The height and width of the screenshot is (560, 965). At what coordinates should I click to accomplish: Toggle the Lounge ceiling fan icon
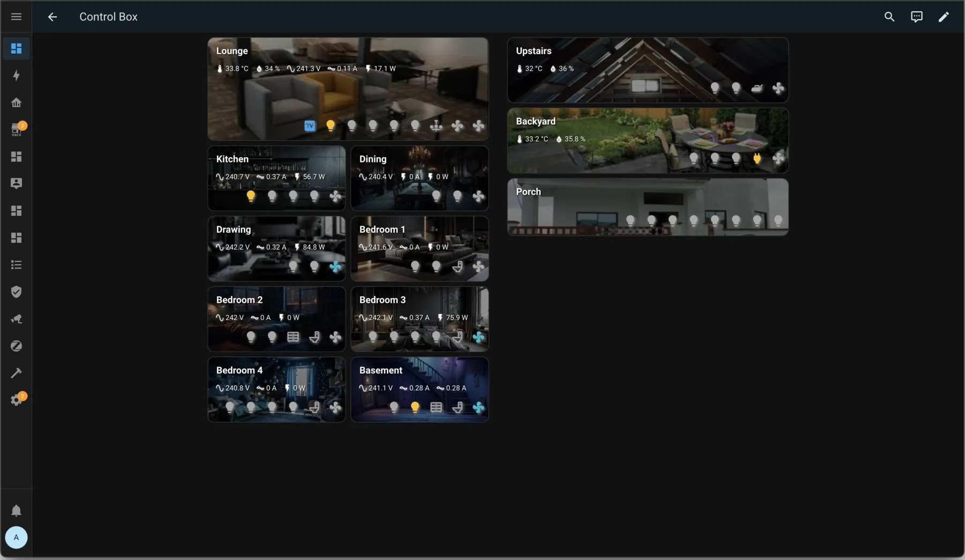click(436, 126)
